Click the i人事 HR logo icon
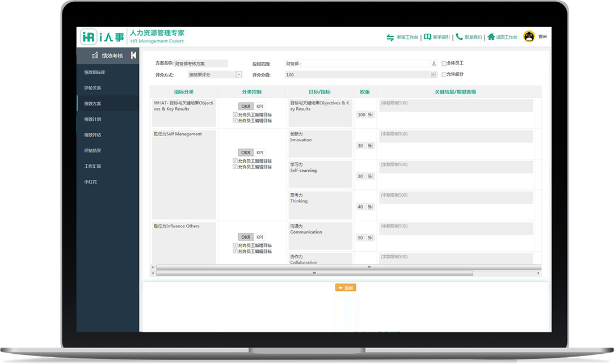 tap(88, 37)
